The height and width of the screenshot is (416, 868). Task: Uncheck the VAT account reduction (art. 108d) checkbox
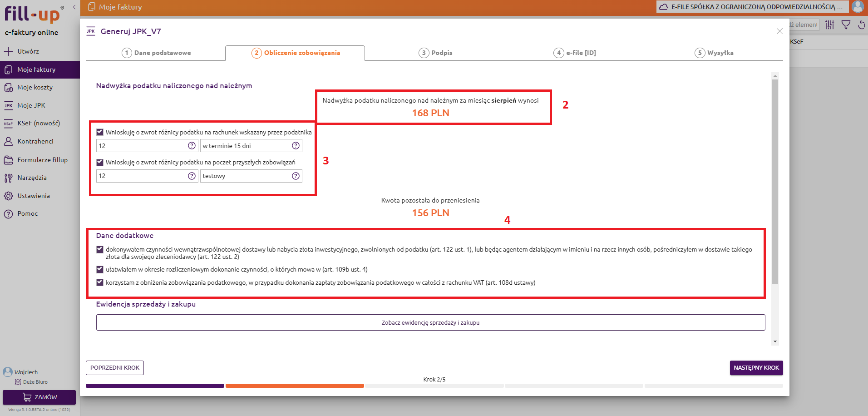click(100, 282)
